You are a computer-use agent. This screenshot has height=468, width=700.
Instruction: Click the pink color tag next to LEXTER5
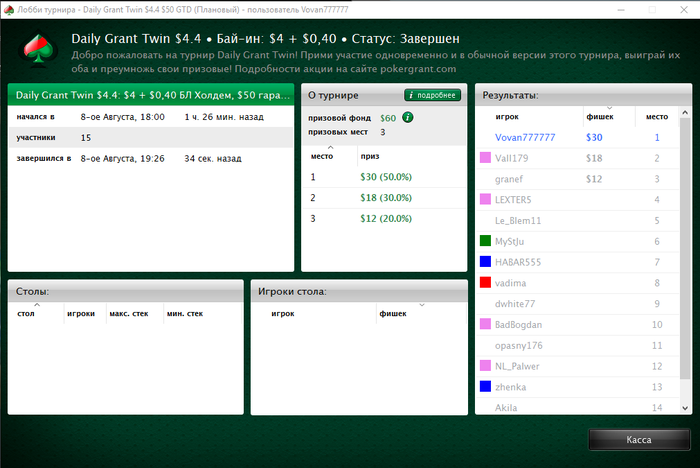(485, 199)
